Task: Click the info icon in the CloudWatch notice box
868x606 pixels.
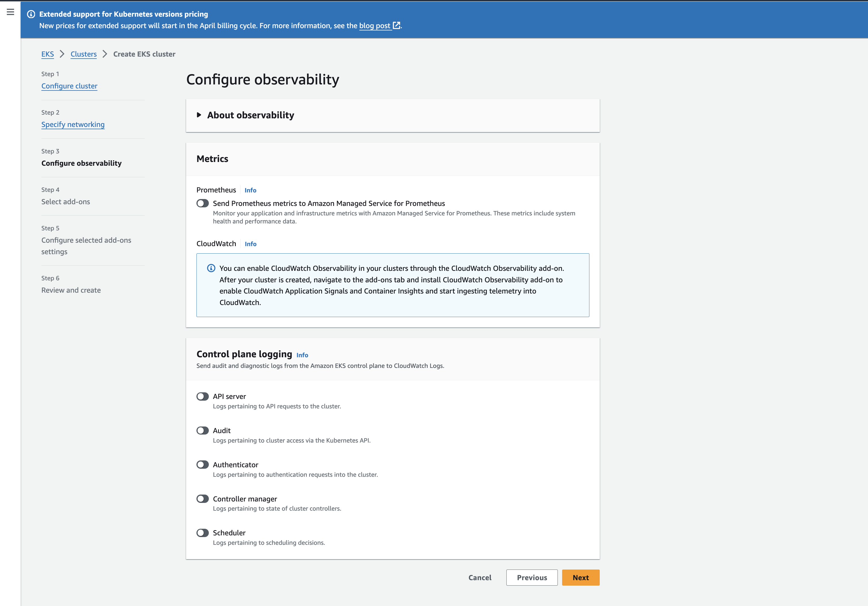Action: (211, 269)
